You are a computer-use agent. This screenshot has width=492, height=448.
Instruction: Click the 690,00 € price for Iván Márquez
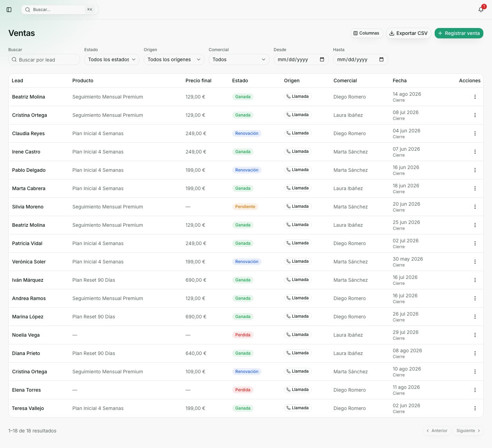(196, 280)
